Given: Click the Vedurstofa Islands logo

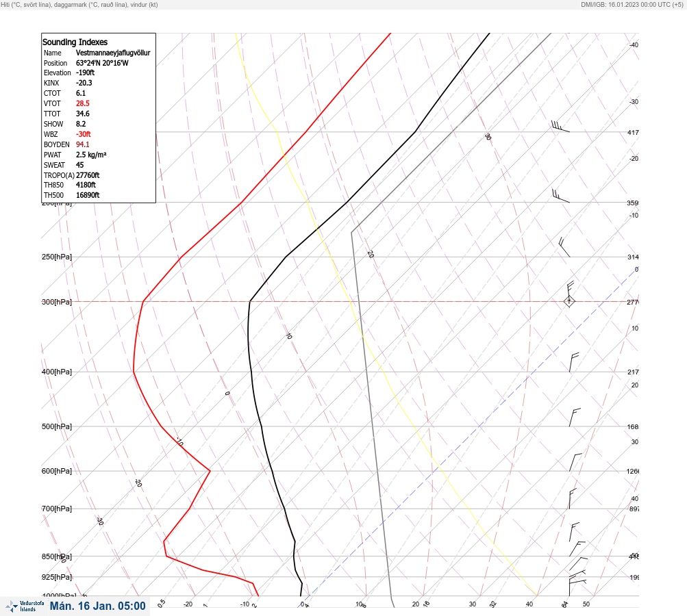Looking at the screenshot, I should click(x=25, y=606).
